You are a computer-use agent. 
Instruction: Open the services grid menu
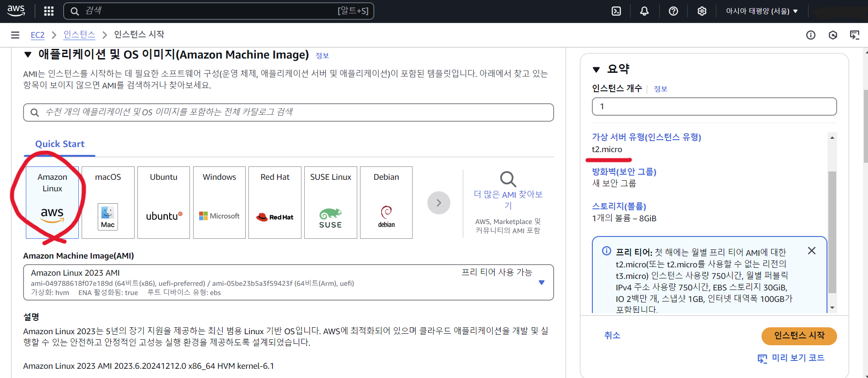49,11
